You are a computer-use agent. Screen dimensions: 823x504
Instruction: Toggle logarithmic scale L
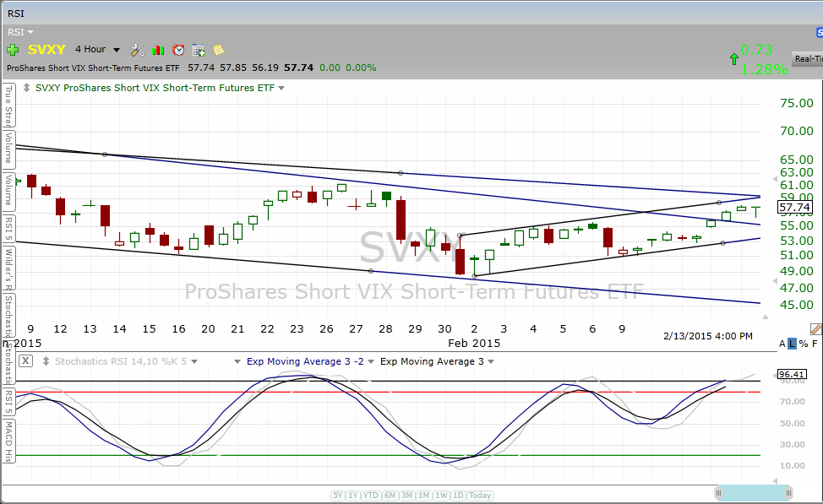coord(792,344)
